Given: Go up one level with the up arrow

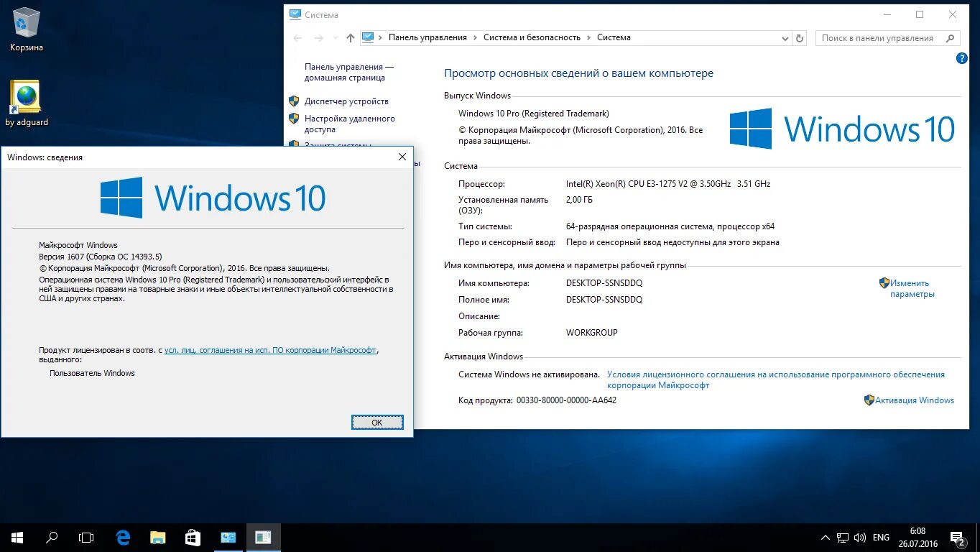Looking at the screenshot, I should tap(351, 37).
